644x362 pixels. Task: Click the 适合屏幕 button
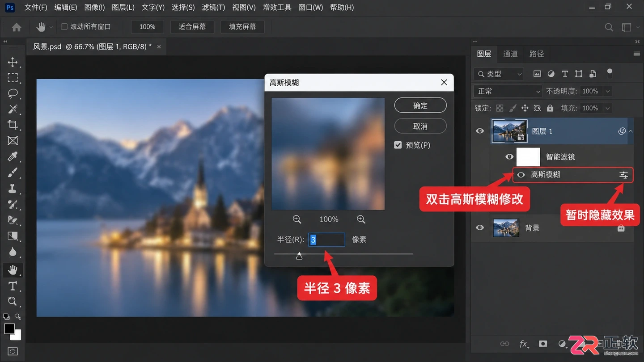192,27
